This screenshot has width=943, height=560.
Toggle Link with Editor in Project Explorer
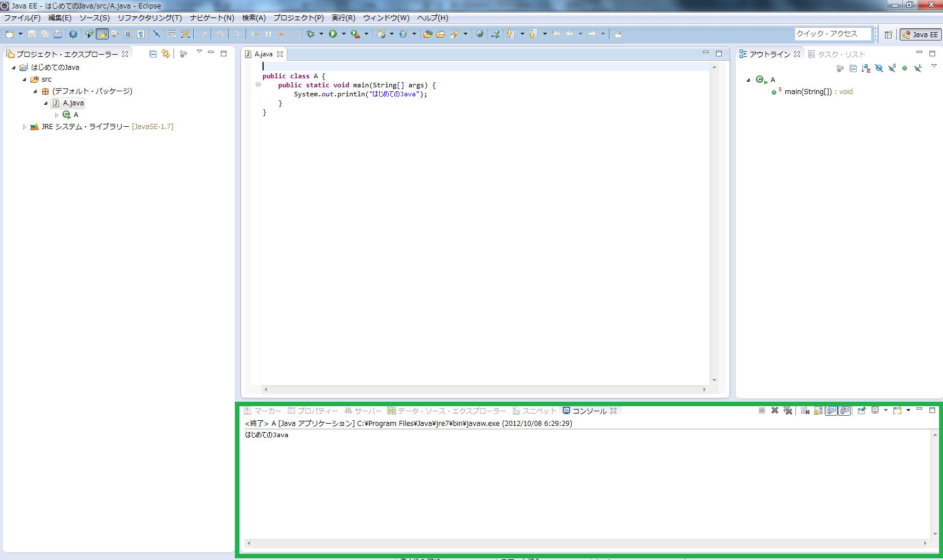166,54
